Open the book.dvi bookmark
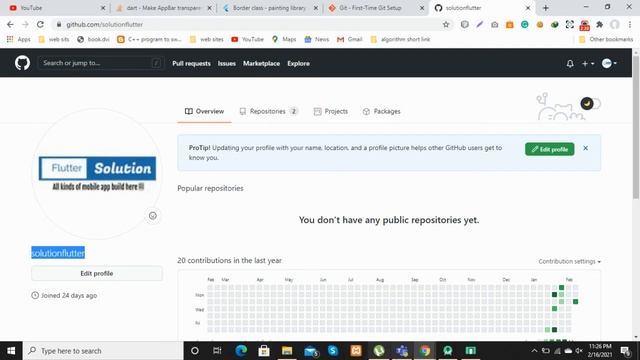Image resolution: width=640 pixels, height=360 pixels. coord(93,39)
